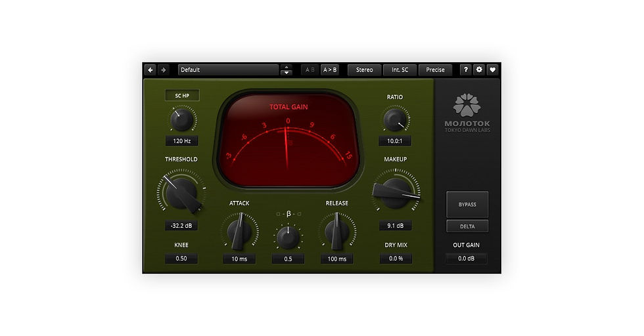Switch the Stereo channel mode button

point(364,70)
